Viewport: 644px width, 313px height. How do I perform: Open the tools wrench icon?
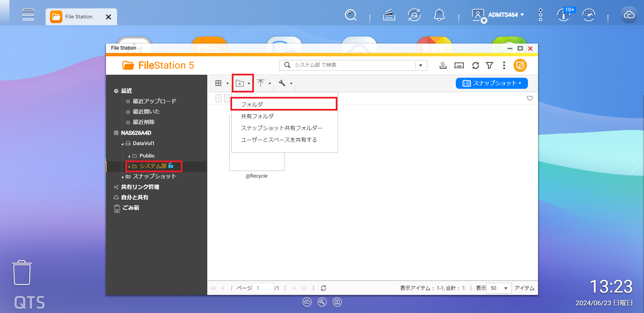[x=282, y=83]
